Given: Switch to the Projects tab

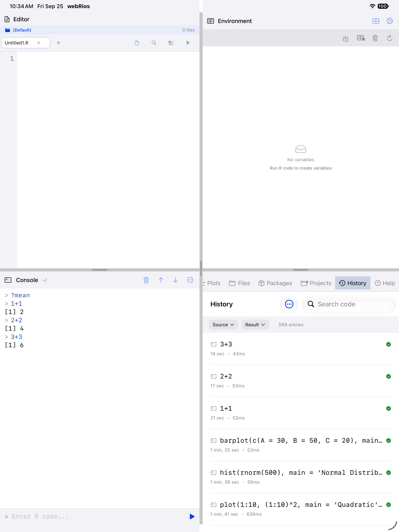Looking at the screenshot, I should 316,283.
